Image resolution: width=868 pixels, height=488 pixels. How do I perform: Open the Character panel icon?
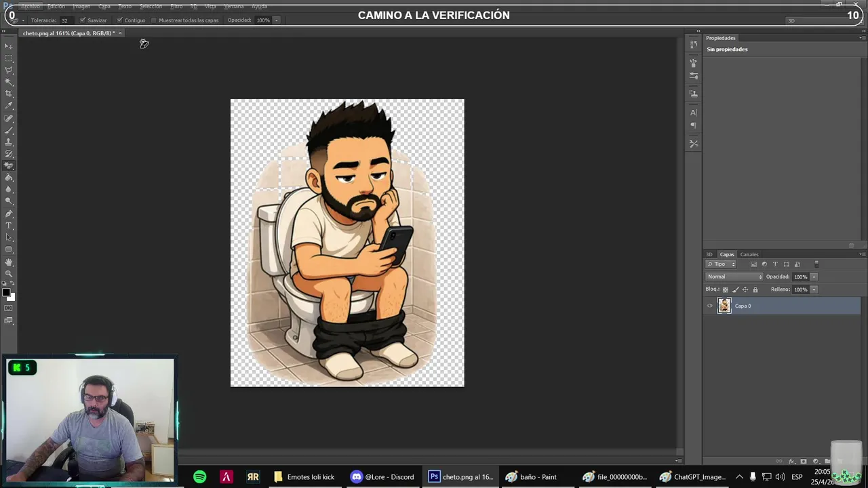(693, 113)
